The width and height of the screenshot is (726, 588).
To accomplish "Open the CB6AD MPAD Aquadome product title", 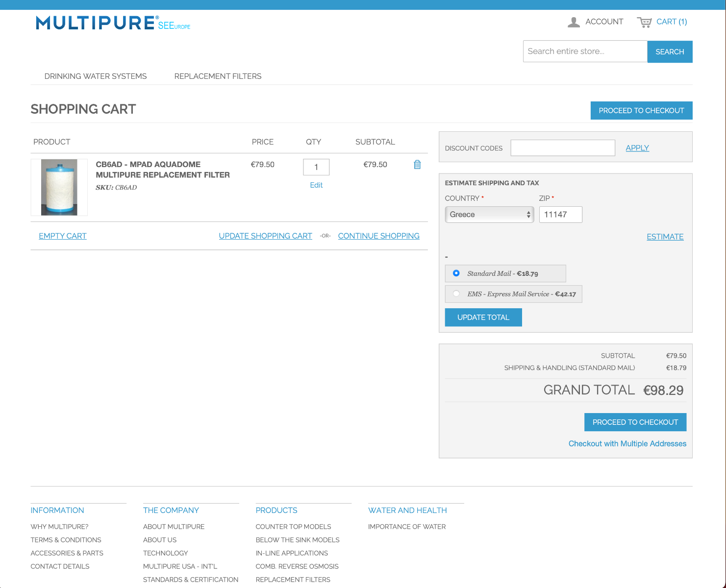I will click(163, 170).
